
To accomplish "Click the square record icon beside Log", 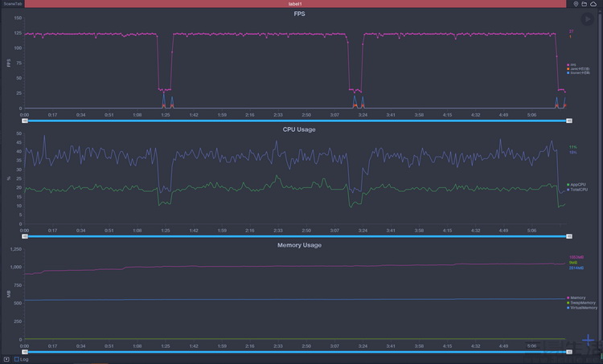I will [6, 359].
